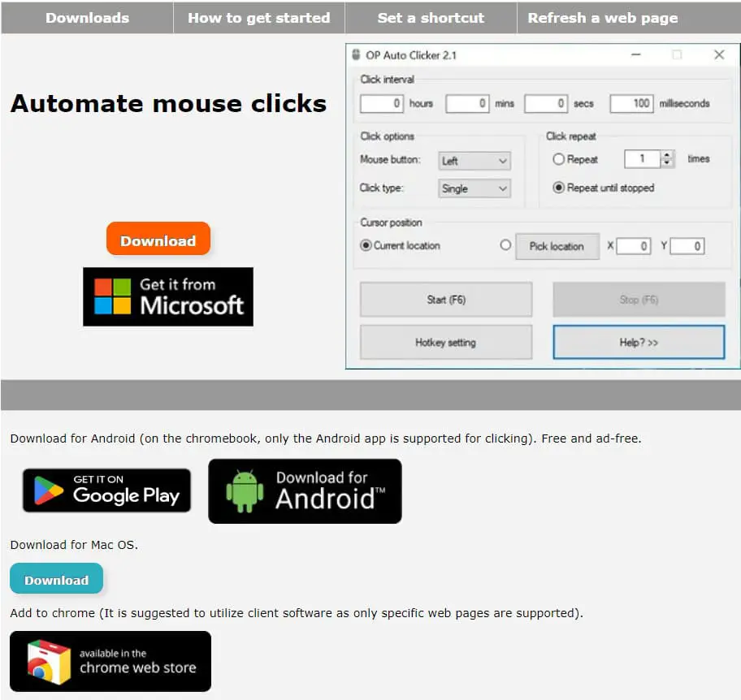Focus the X coordinate field
This screenshot has width=741, height=700.
pyautogui.click(x=634, y=246)
